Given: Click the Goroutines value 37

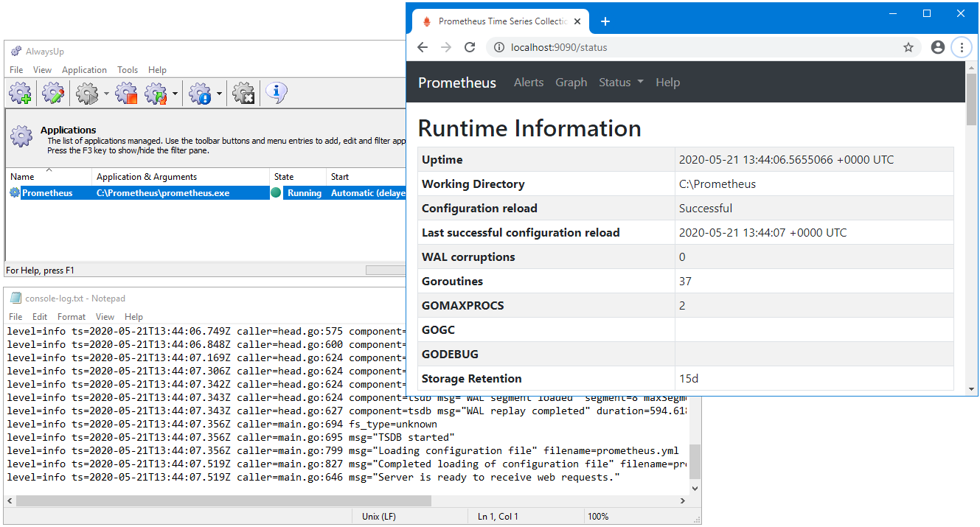Looking at the screenshot, I should [685, 282].
